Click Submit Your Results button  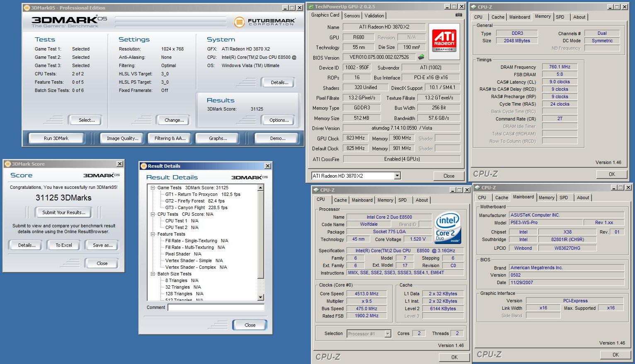pyautogui.click(x=64, y=212)
